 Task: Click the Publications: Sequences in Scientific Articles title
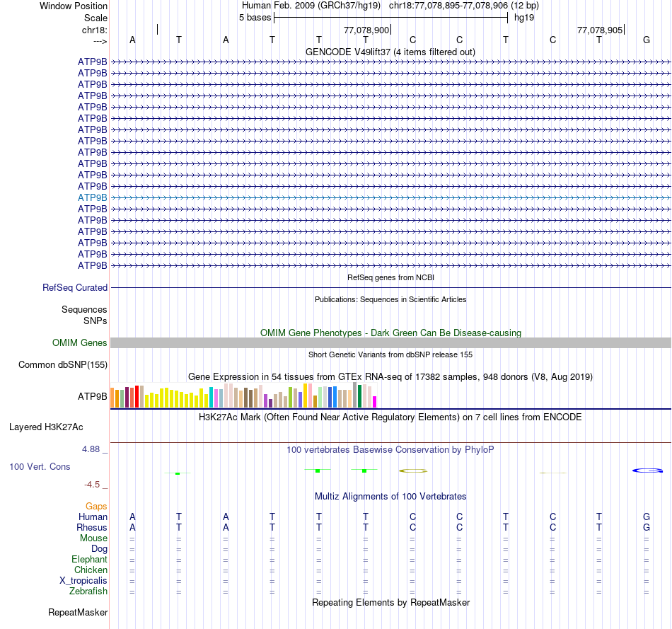point(390,299)
